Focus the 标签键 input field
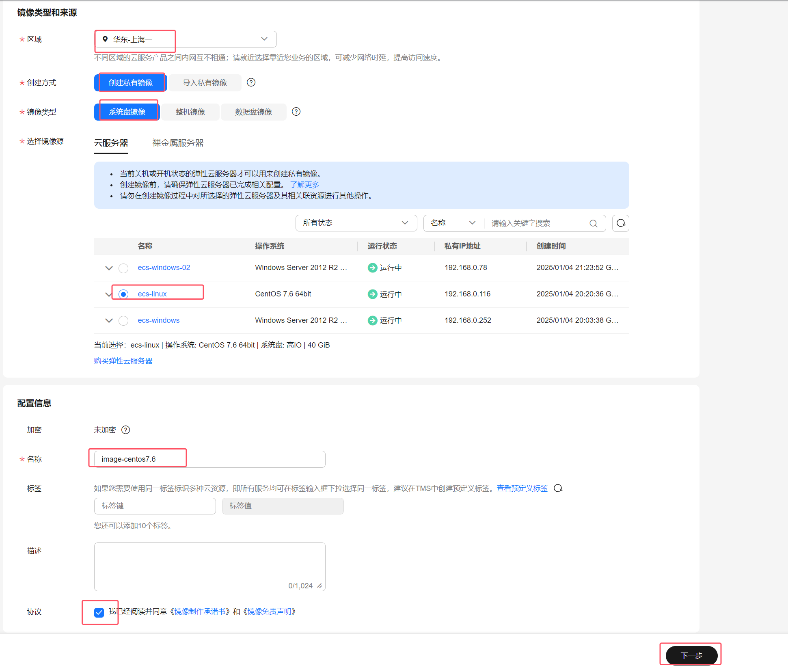The image size is (788, 672). [x=155, y=506]
